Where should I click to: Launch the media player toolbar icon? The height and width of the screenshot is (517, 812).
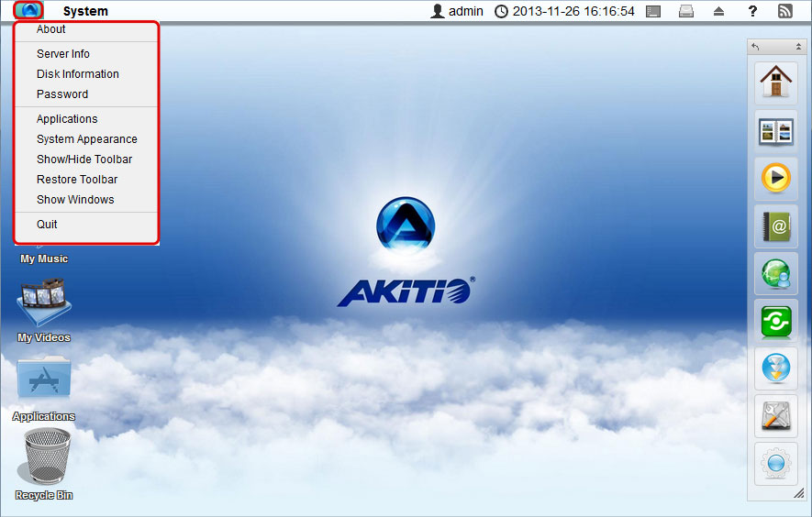(x=775, y=178)
